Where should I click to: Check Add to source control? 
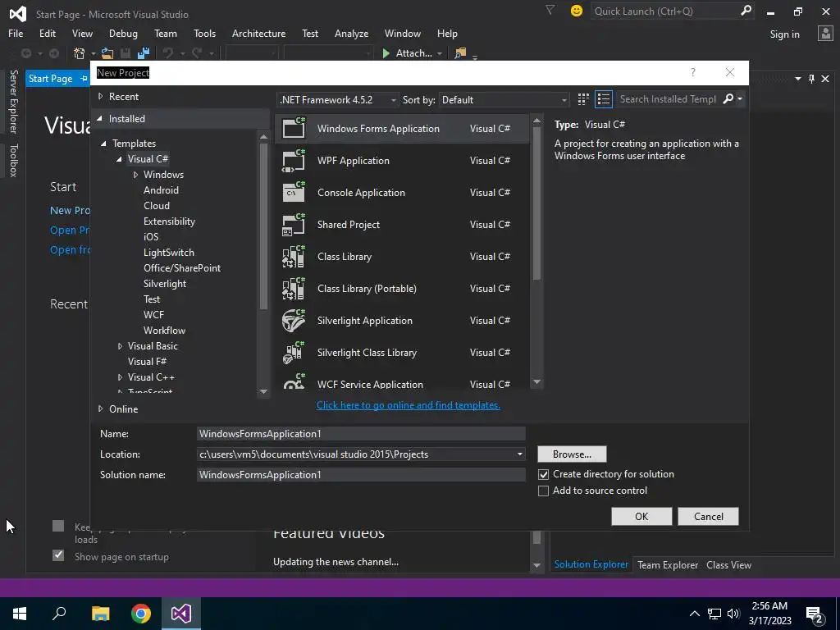(543, 491)
